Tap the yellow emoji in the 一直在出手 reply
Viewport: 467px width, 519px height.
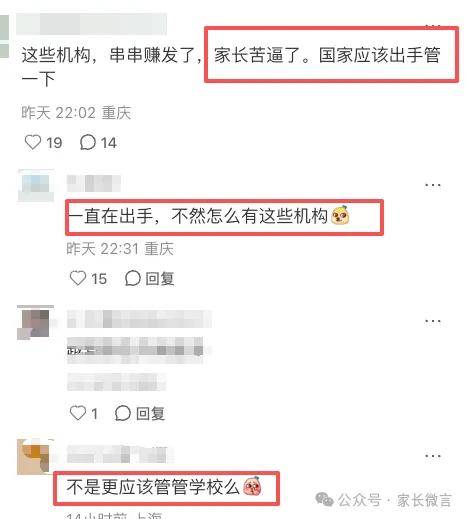click(x=340, y=215)
